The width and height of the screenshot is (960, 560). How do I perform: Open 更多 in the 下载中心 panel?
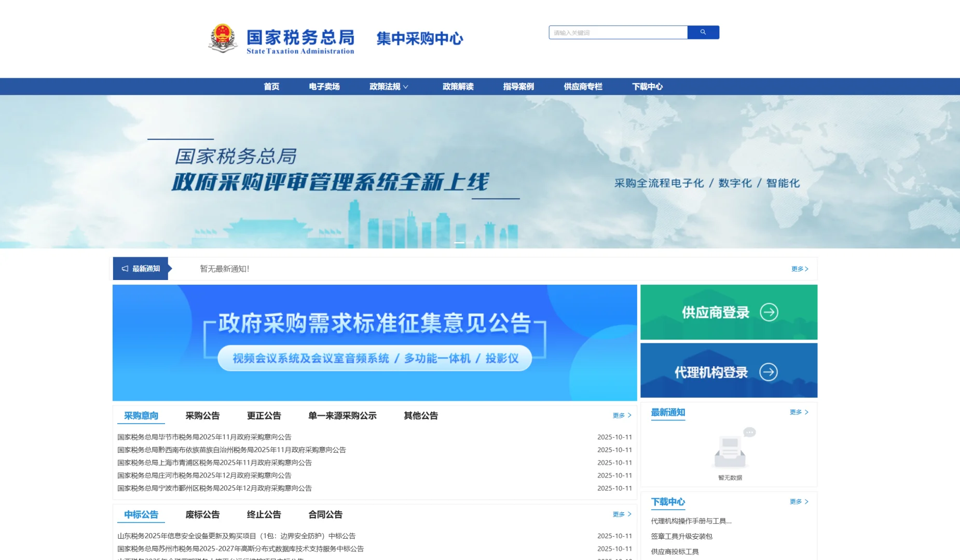point(799,502)
